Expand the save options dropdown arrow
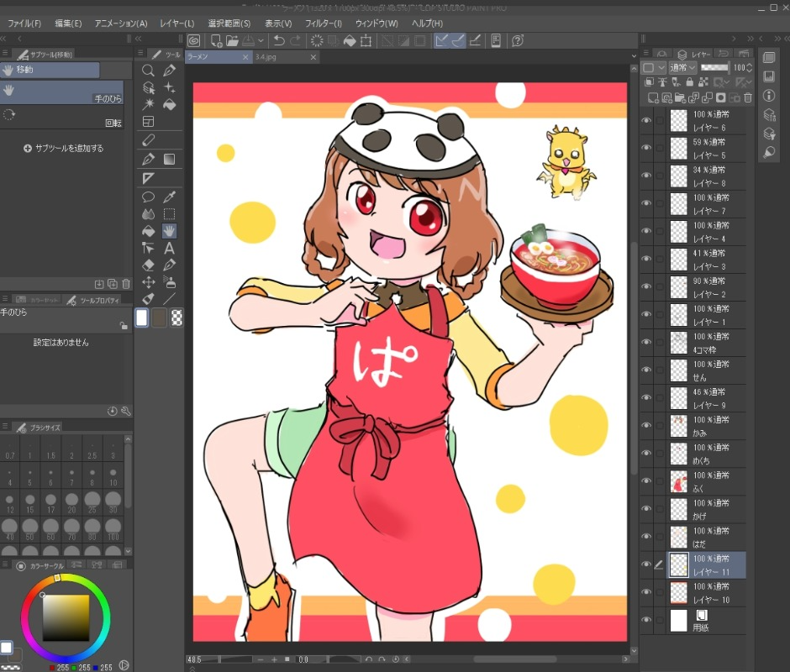 point(261,40)
